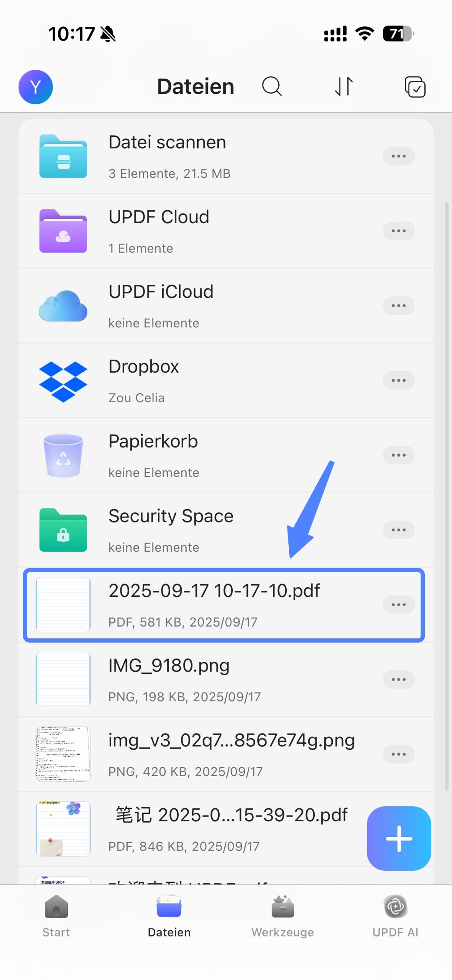
Task: Tap the battery indicator in status bar
Action: [398, 33]
